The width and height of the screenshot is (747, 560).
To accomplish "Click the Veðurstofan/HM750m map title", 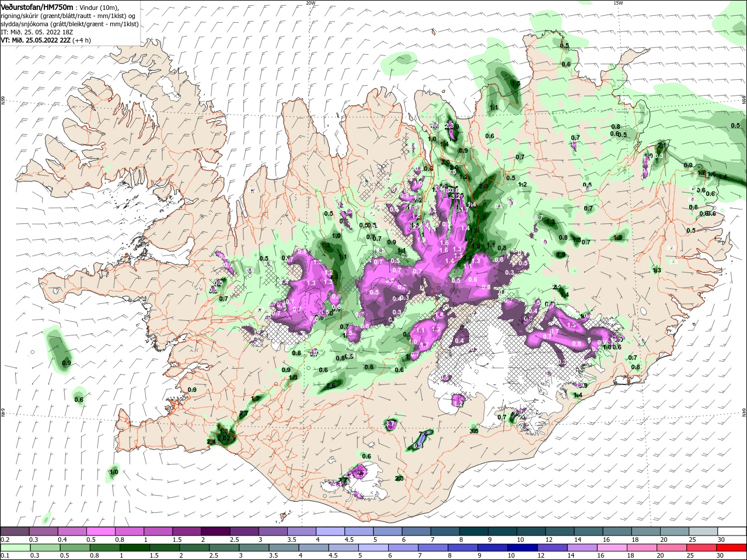I will click(37, 7).
